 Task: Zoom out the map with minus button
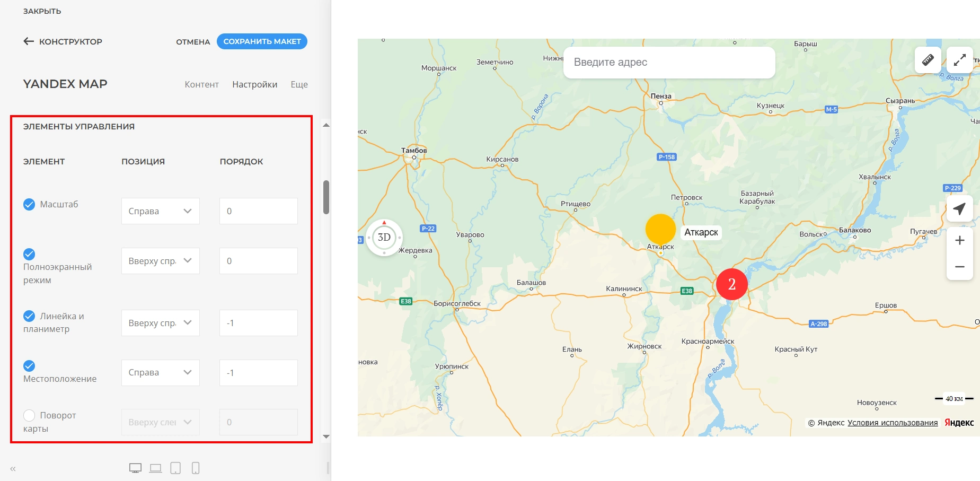(x=959, y=267)
